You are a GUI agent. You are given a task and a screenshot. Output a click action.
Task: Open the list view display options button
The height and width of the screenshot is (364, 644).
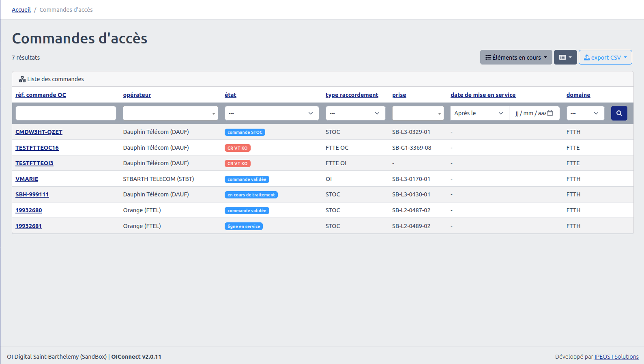point(565,58)
